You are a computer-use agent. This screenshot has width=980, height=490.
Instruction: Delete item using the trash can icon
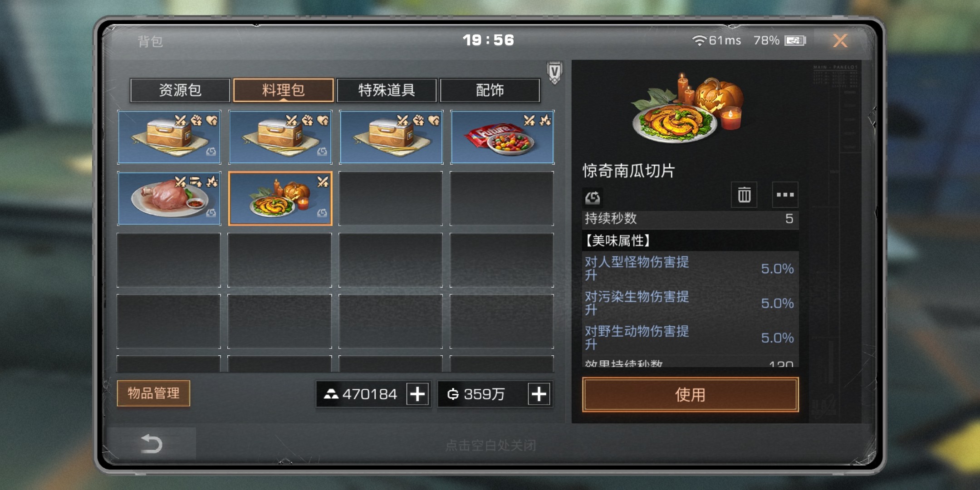coord(744,195)
